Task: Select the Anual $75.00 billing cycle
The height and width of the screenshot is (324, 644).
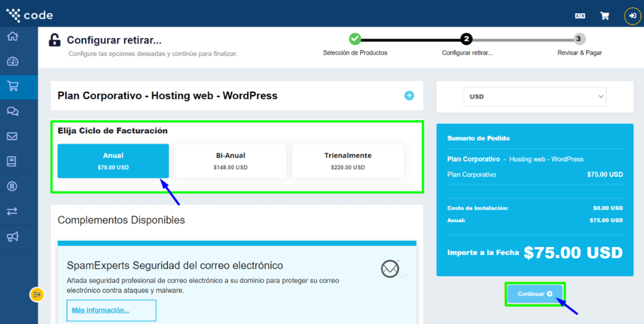Action: [x=113, y=161]
